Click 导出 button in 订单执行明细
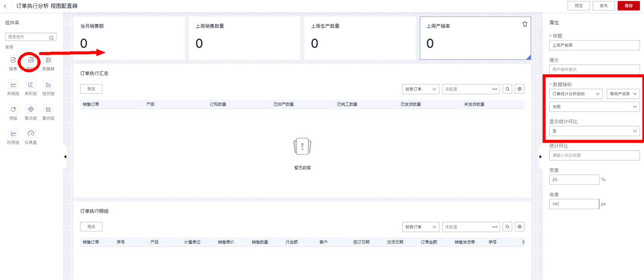644x280 pixels. [91, 227]
